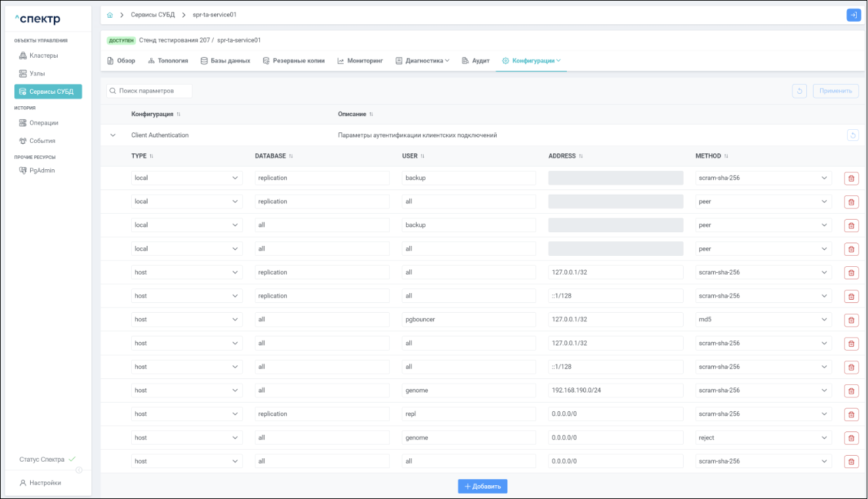
Task: Click the Добавить button
Action: (x=482, y=487)
